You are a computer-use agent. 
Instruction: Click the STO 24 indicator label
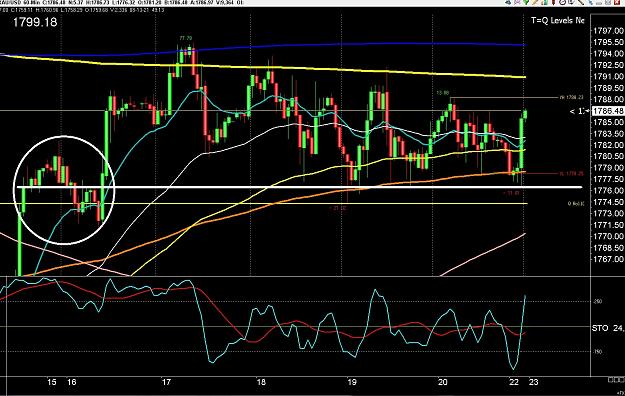point(607,328)
